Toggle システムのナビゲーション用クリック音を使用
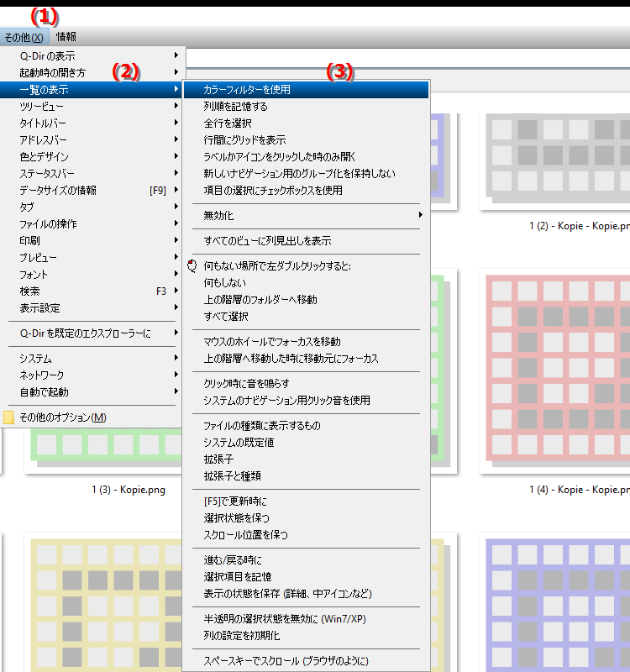 (306, 401)
